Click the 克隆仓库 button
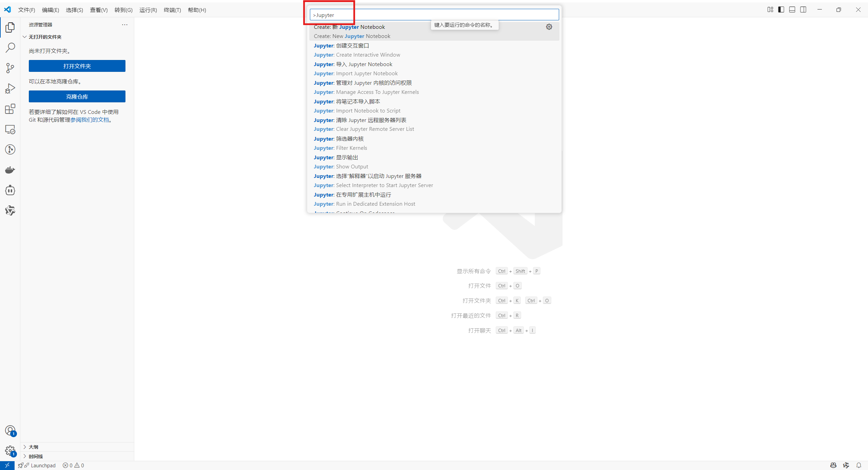The image size is (868, 470). [x=77, y=97]
